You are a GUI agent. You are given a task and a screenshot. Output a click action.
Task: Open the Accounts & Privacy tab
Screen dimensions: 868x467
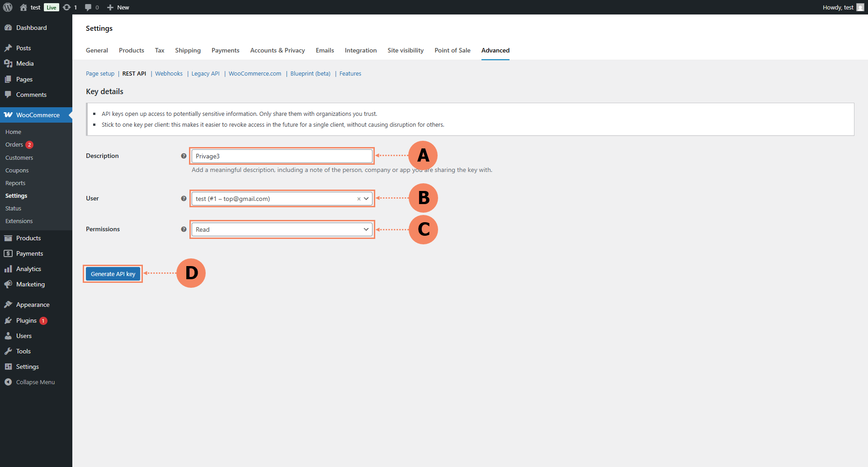coord(277,50)
